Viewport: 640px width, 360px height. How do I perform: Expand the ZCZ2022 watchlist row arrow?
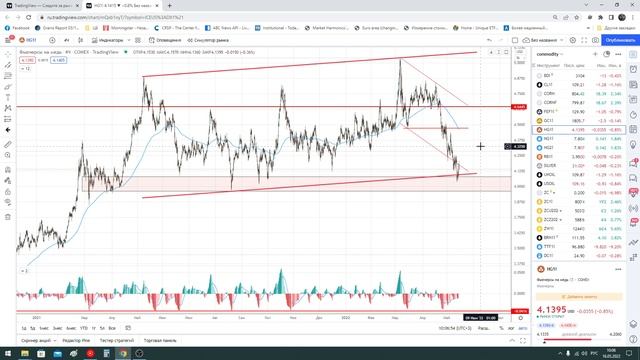click(x=561, y=220)
